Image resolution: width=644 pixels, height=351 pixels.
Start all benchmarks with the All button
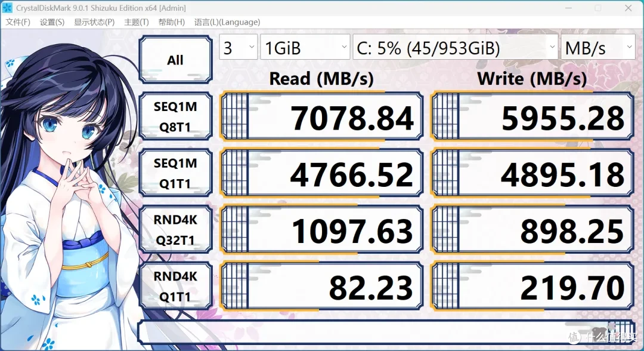(175, 60)
